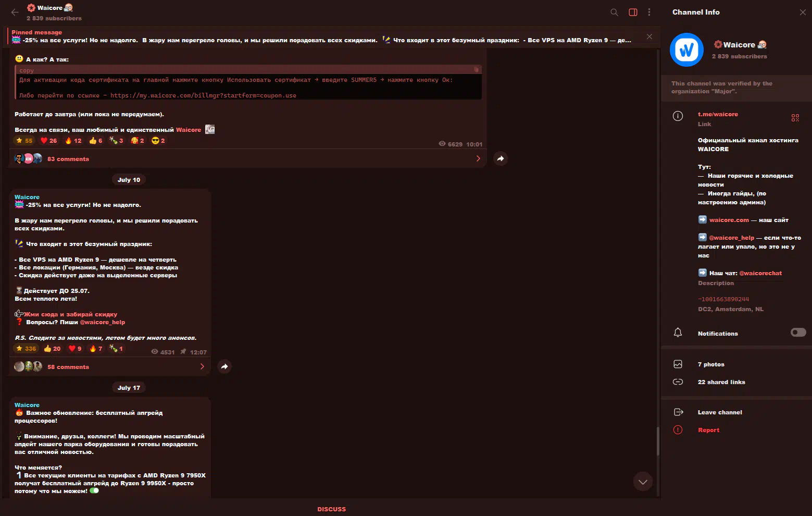812x516 pixels.
Task: Click the photos gallery icon
Action: 678,364
